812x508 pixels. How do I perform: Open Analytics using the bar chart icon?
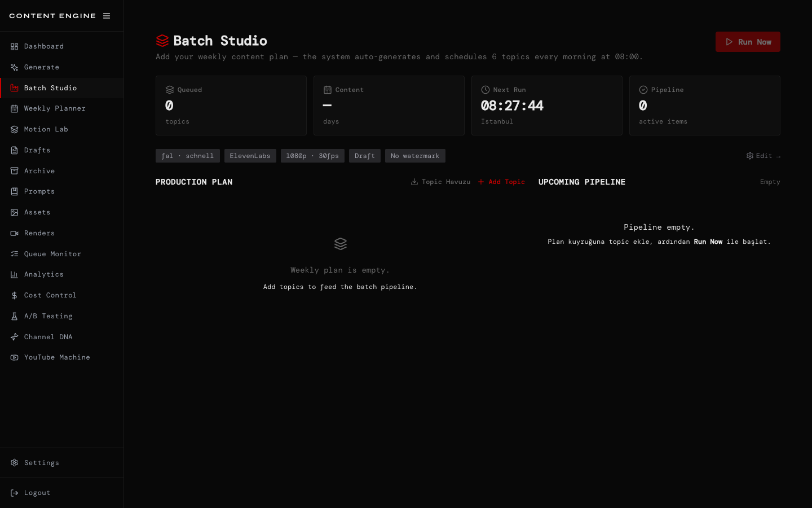click(x=15, y=274)
